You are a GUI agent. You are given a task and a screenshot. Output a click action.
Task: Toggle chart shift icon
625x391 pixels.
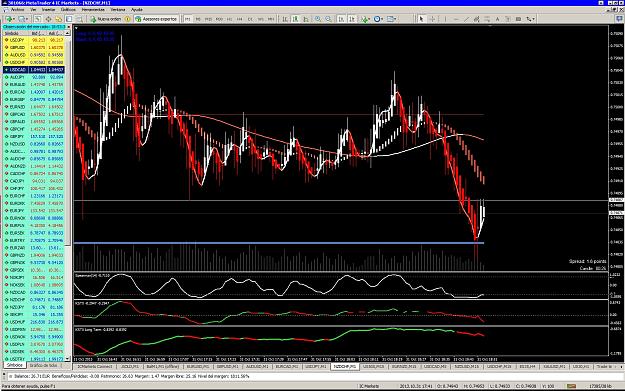(x=352, y=19)
